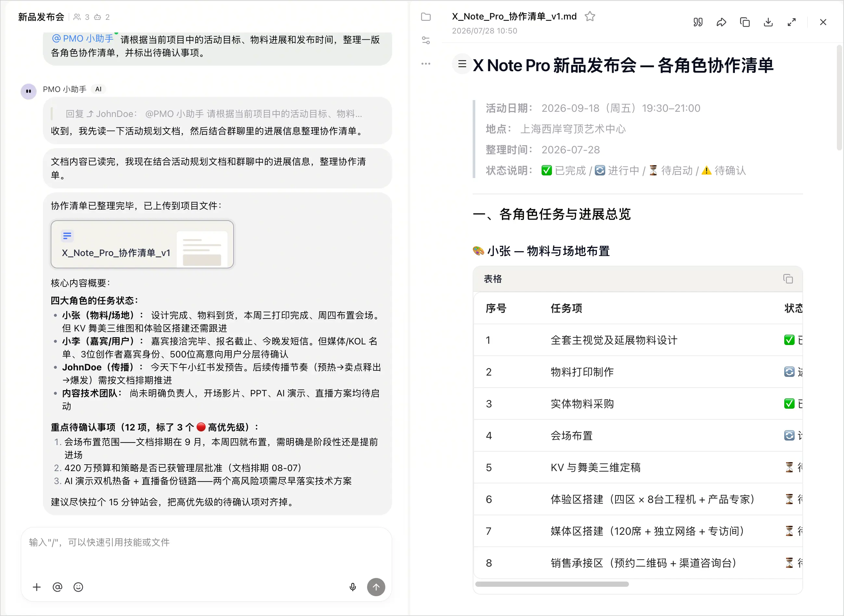Open the emoji picker smiley icon
Viewport: 844px width, 616px height.
coord(78,587)
